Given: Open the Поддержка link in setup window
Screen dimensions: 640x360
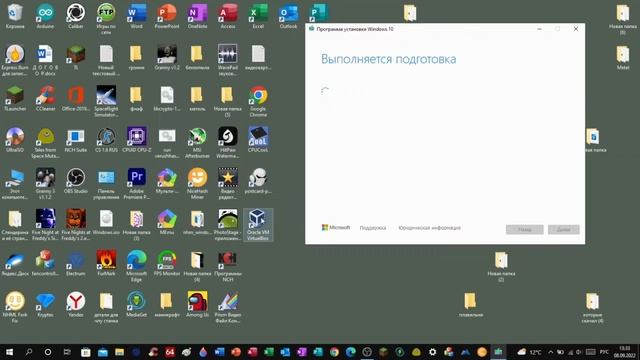Looking at the screenshot, I should [373, 228].
